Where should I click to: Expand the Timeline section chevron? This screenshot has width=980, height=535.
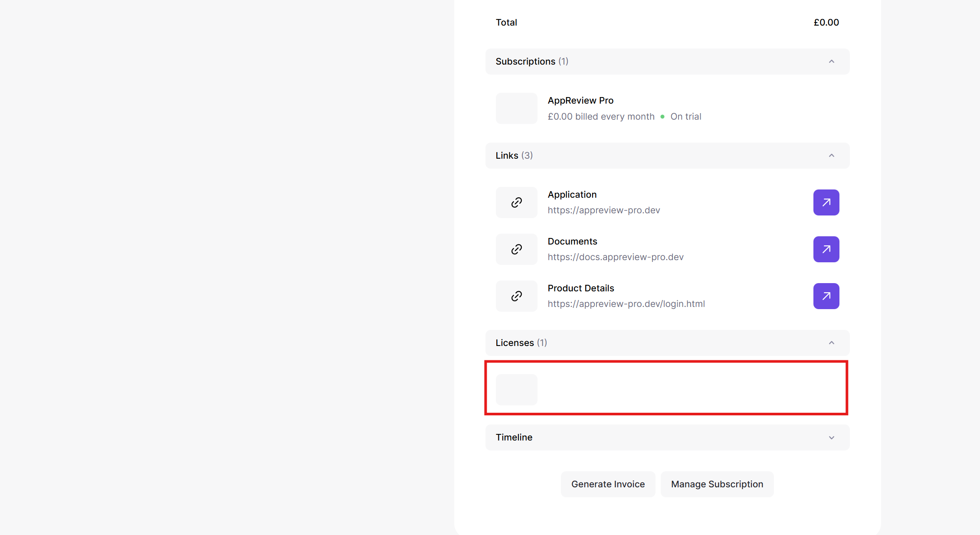tap(831, 437)
